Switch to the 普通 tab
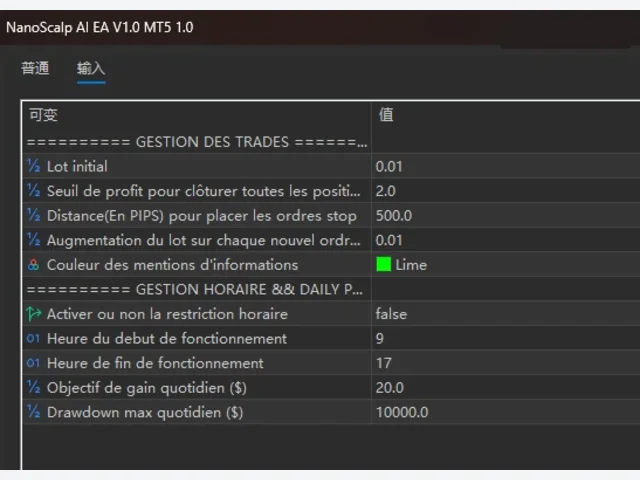This screenshot has height=480, width=640. click(35, 68)
